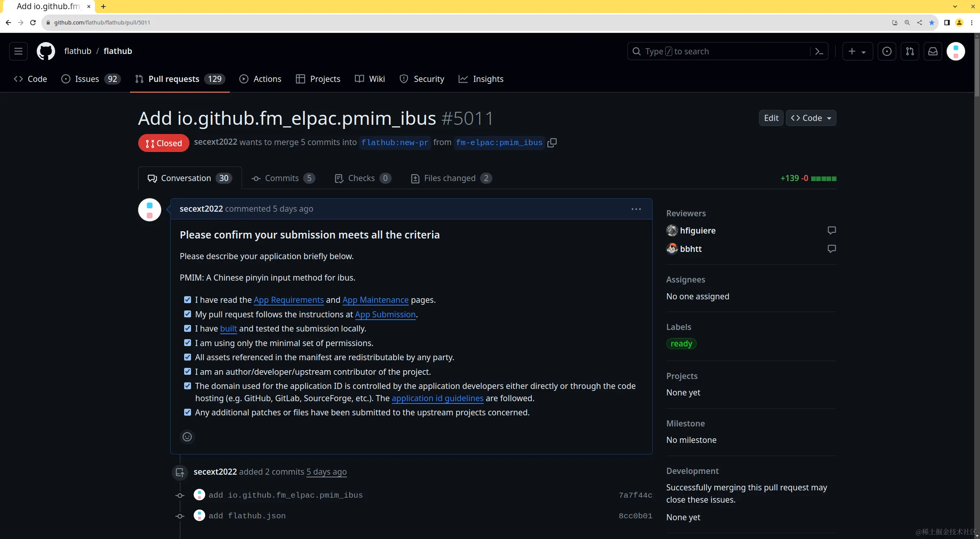Go back in browser history
Screen dimensions: 980x539
coord(8,23)
